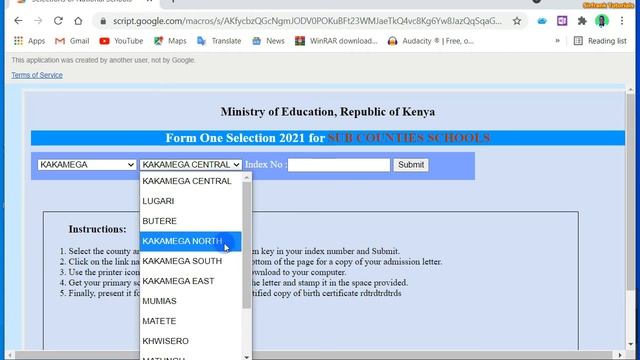
Task: Open the Apps bookmark shortcut
Action: pos(29,41)
